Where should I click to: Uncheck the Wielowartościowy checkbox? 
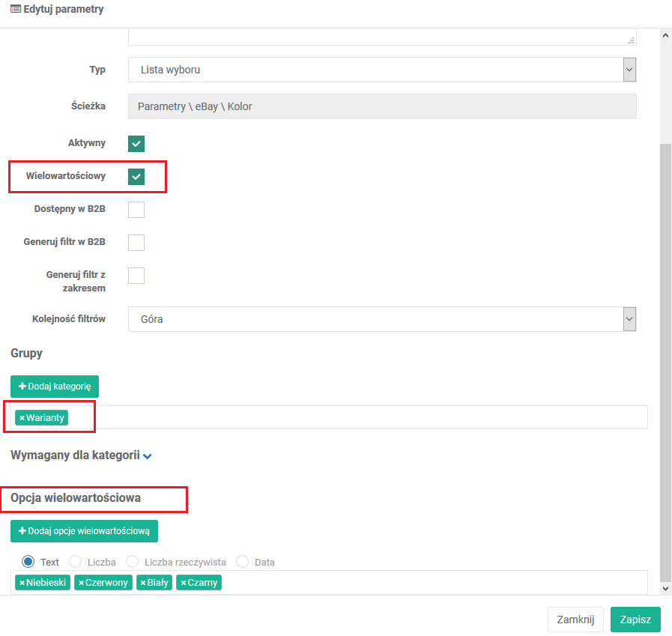tap(136, 177)
